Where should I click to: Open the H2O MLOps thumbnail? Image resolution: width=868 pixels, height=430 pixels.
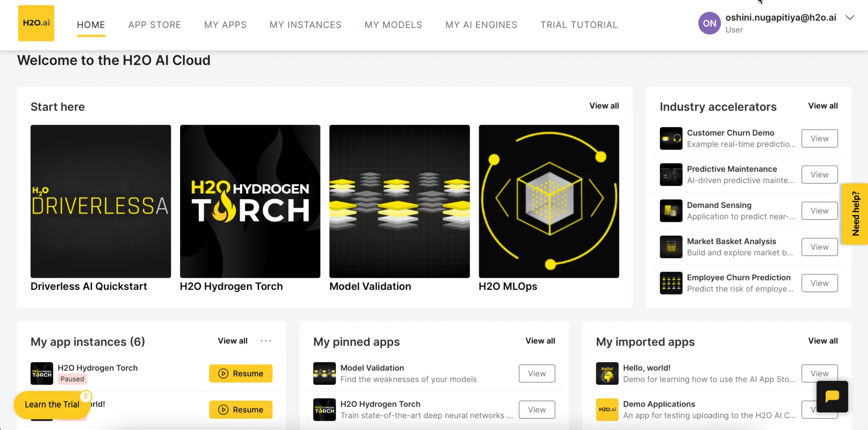[549, 201]
